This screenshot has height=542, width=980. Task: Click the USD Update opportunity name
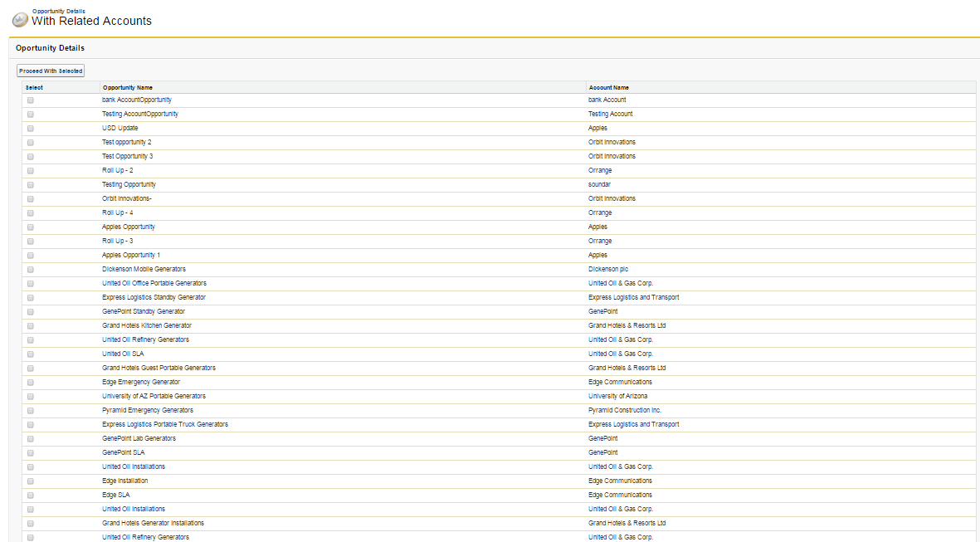(x=120, y=128)
